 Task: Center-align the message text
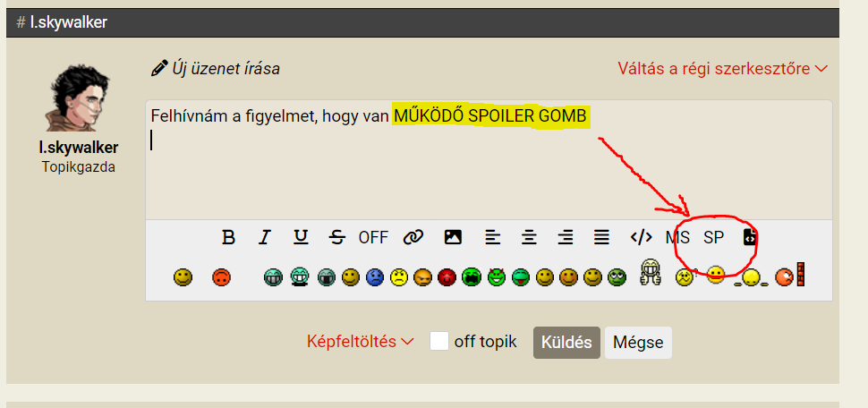[529, 237]
